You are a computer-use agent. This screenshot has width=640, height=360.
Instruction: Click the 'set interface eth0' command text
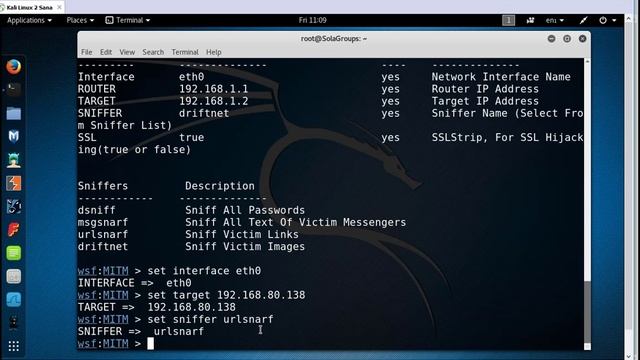204,271
